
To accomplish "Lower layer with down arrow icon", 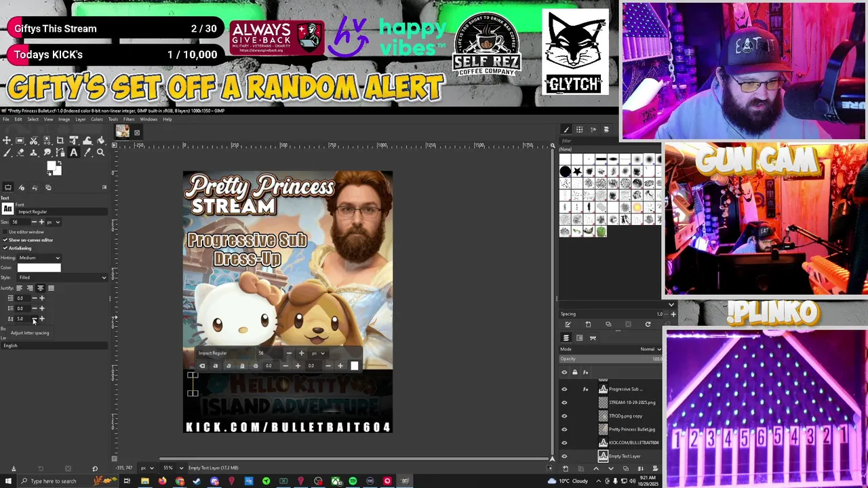I will (x=611, y=468).
